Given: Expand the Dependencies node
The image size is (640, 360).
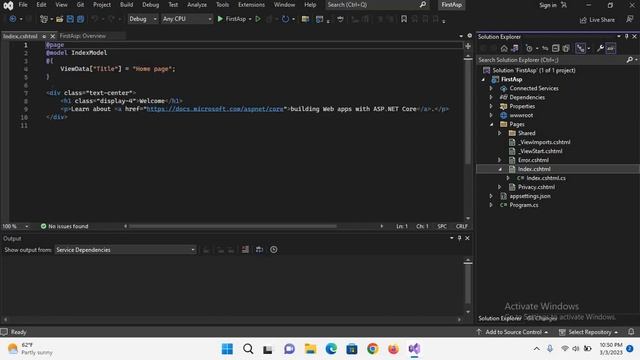Looking at the screenshot, I should [x=491, y=98].
